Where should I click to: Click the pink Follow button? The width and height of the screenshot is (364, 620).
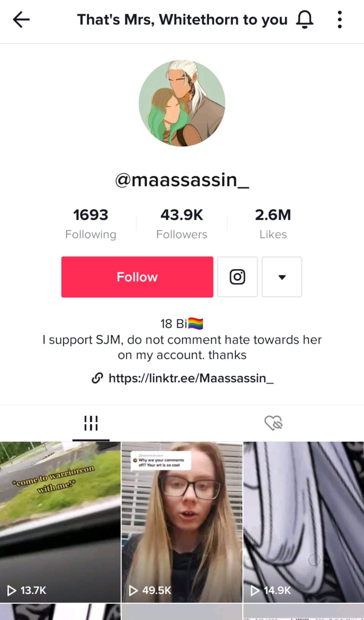click(x=137, y=277)
